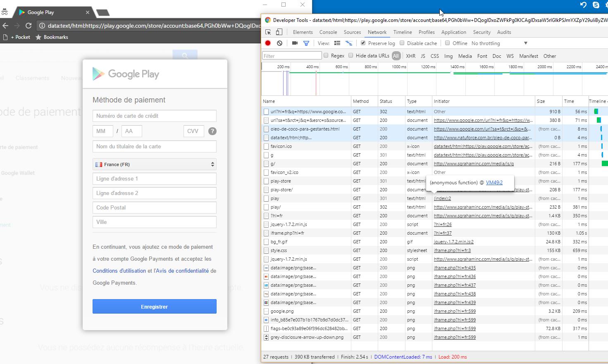Clear the network log icon
Screen dimensions: 608x364
[280, 43]
